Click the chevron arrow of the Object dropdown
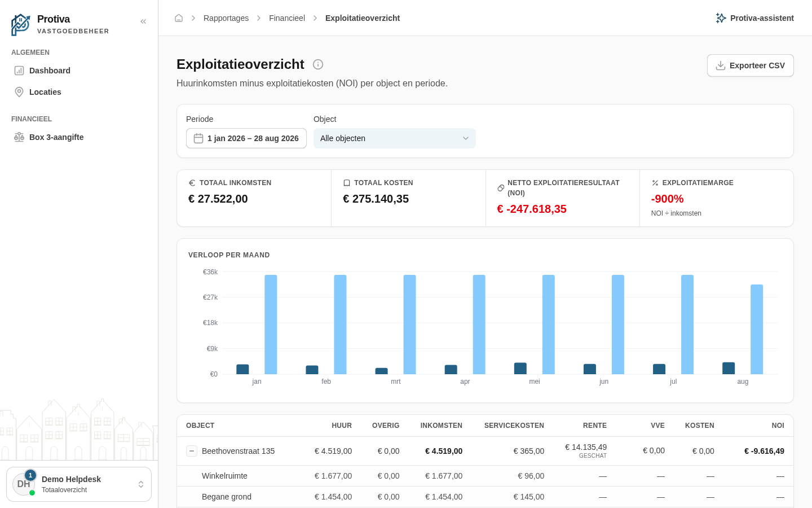This screenshot has height=508, width=812. point(466,138)
